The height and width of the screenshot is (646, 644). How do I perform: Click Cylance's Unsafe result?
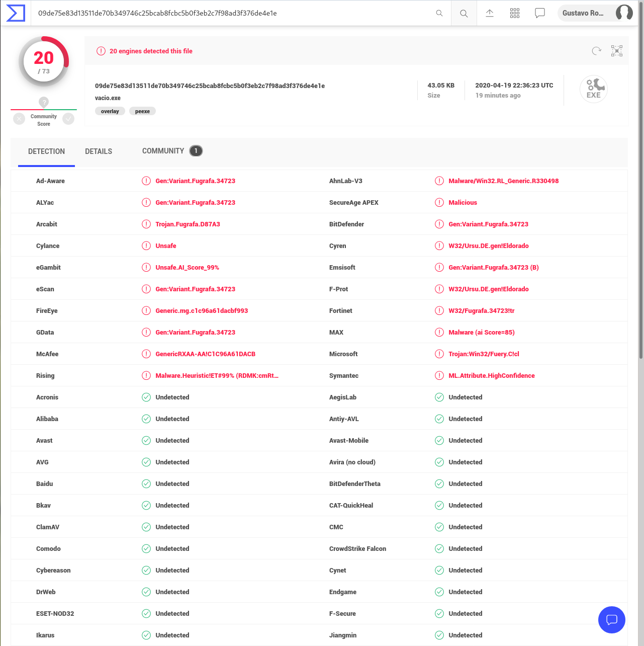pyautogui.click(x=166, y=246)
